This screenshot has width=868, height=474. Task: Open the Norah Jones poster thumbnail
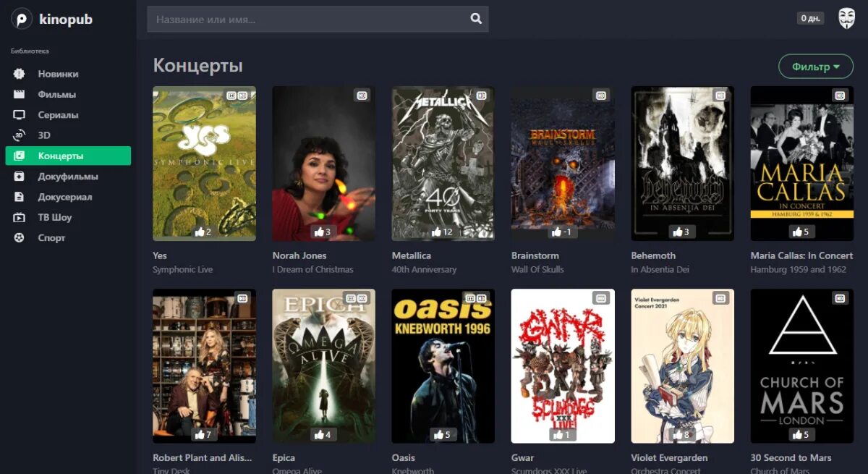pos(323,164)
